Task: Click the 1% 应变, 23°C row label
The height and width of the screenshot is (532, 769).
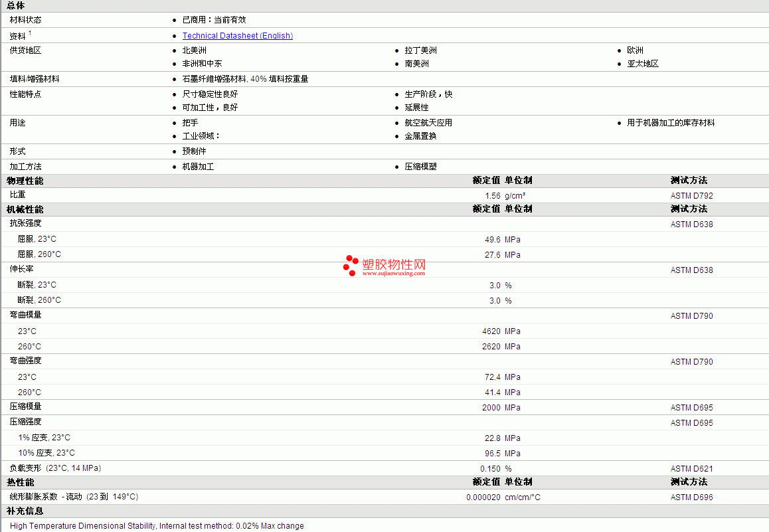Action: [x=44, y=438]
